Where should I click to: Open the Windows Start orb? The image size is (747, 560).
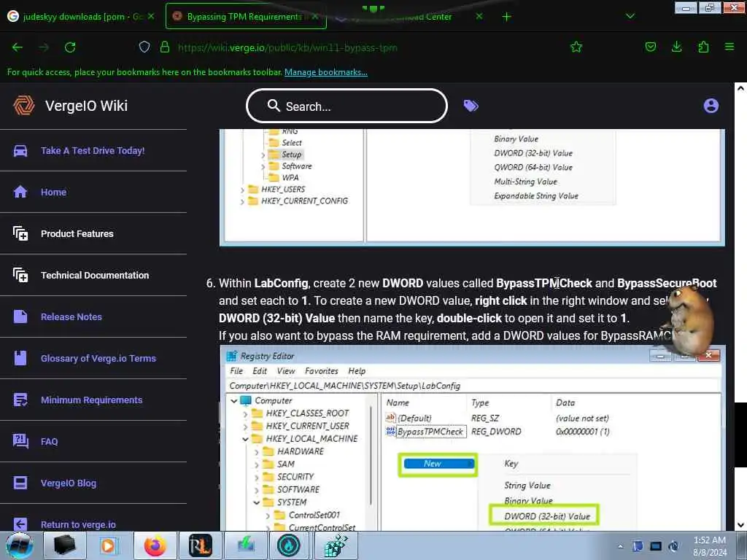tap(19, 545)
